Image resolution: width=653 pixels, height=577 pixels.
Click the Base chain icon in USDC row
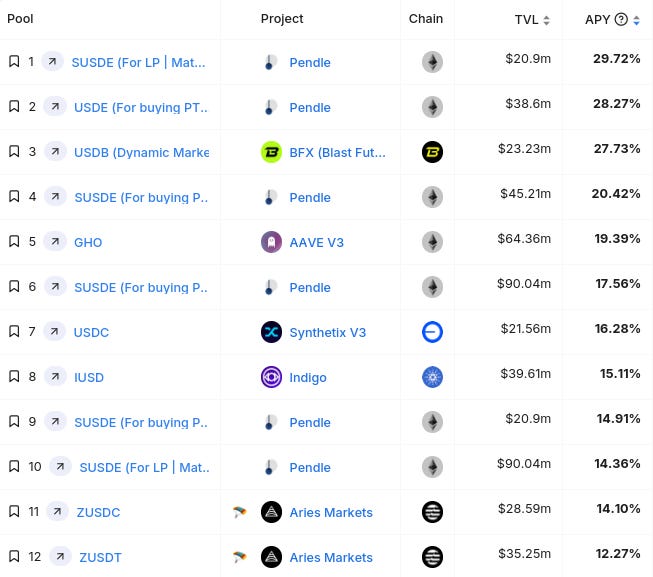pyautogui.click(x=432, y=332)
